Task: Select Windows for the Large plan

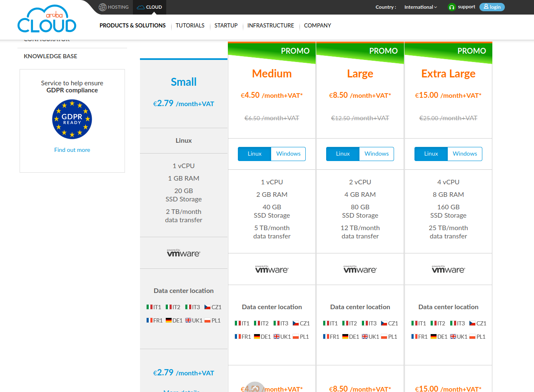Action: [x=377, y=154]
